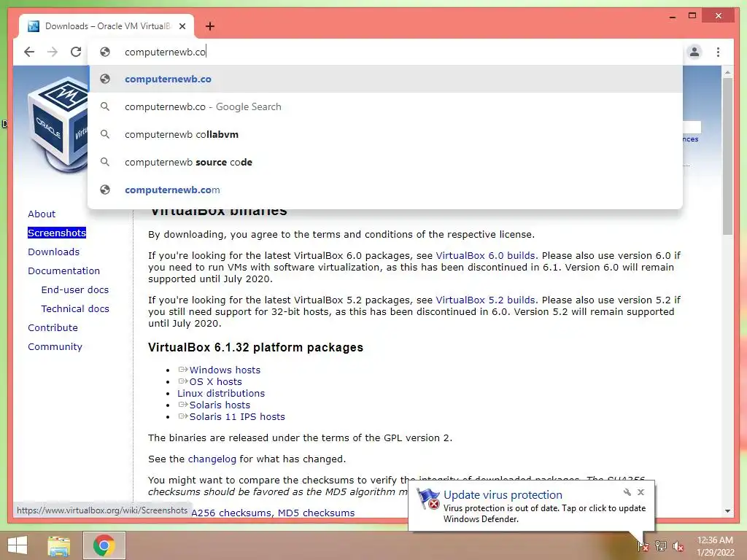
Task: Open the Downloads sidebar link
Action: [53, 252]
